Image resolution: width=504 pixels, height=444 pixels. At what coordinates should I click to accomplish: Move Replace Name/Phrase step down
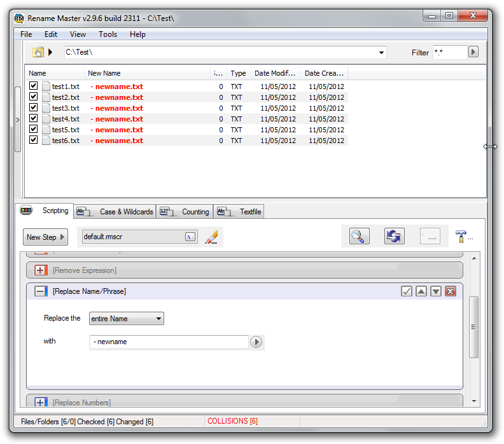[436, 291]
